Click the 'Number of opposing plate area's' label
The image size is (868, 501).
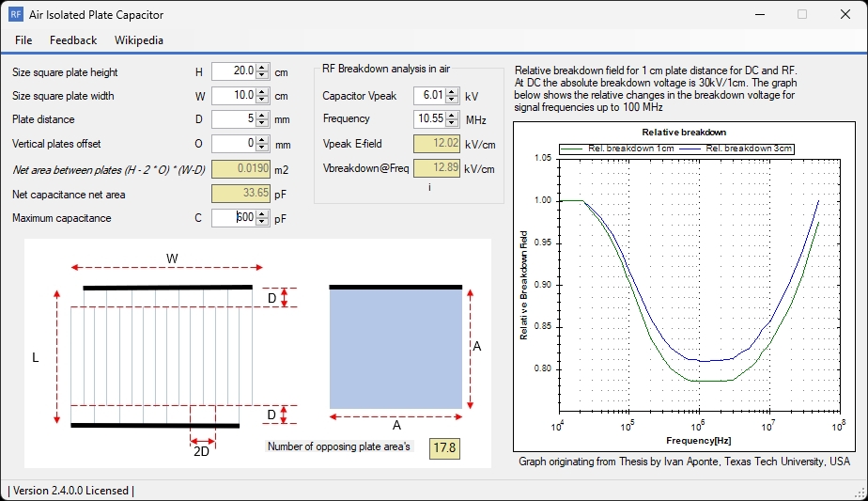339,446
